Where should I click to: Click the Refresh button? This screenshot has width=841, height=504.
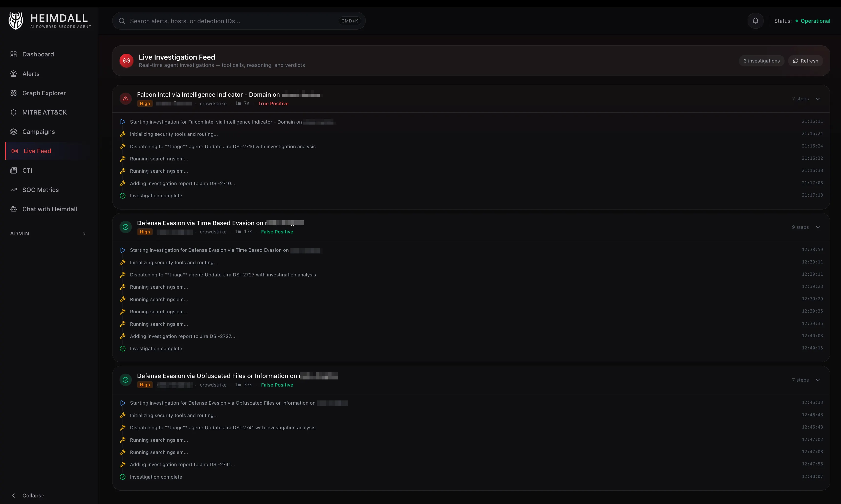[806, 61]
